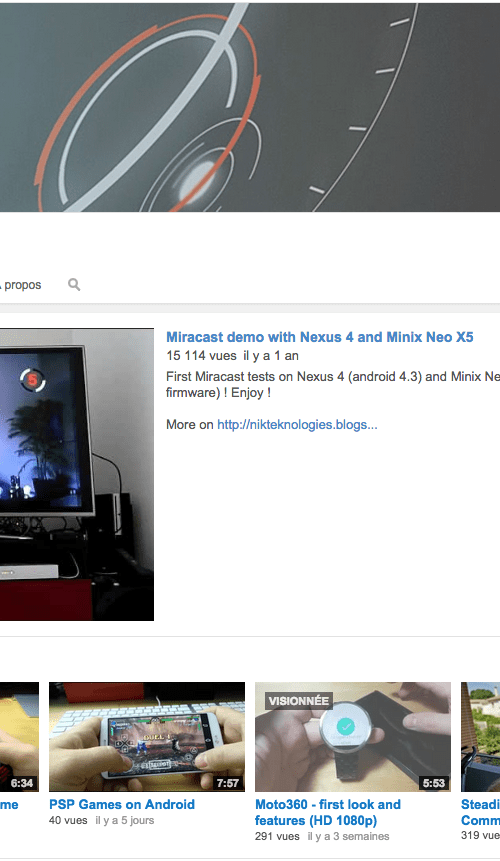500x861 pixels.
Task: Click the 5:53 duration label
Action: (x=434, y=783)
